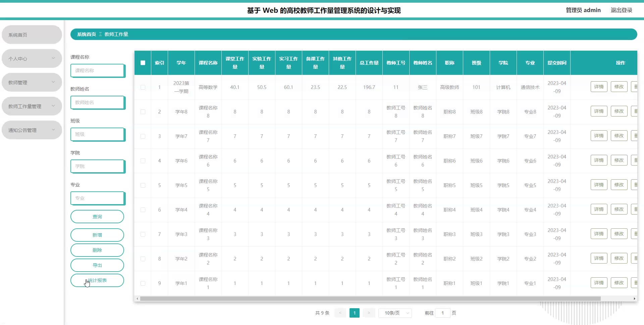This screenshot has height=325, width=644.
Task: Click the 高级教师 title cell
Action: point(449,87)
